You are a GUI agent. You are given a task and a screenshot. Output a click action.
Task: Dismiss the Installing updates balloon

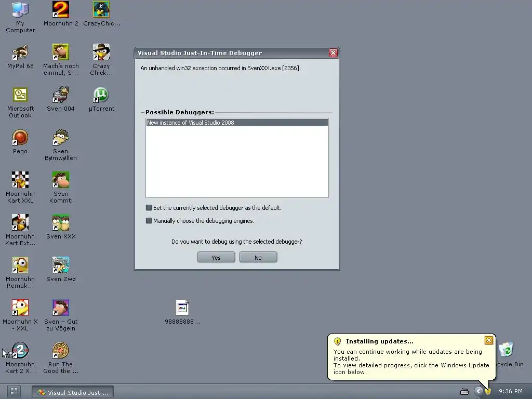(x=488, y=340)
